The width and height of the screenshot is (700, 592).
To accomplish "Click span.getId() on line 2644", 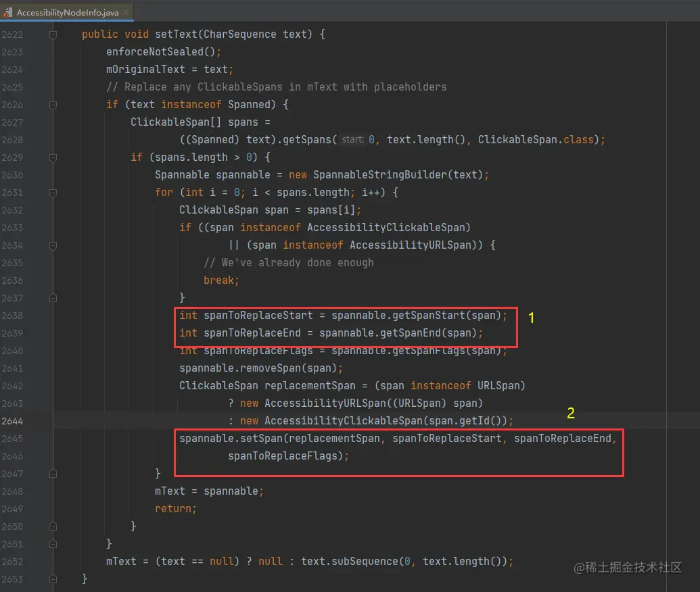I will pyautogui.click(x=464, y=421).
